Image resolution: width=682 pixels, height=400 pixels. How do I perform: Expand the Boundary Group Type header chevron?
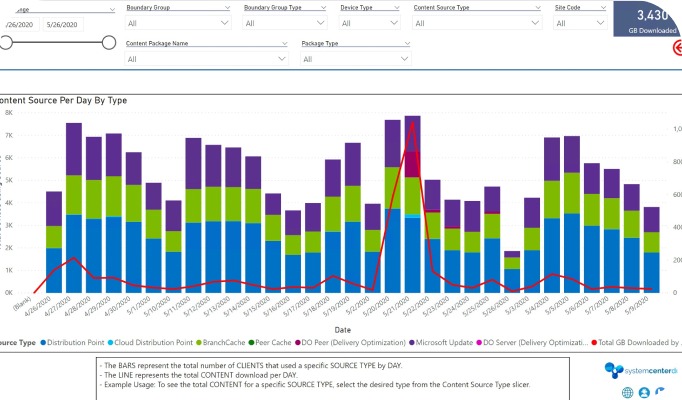(323, 8)
